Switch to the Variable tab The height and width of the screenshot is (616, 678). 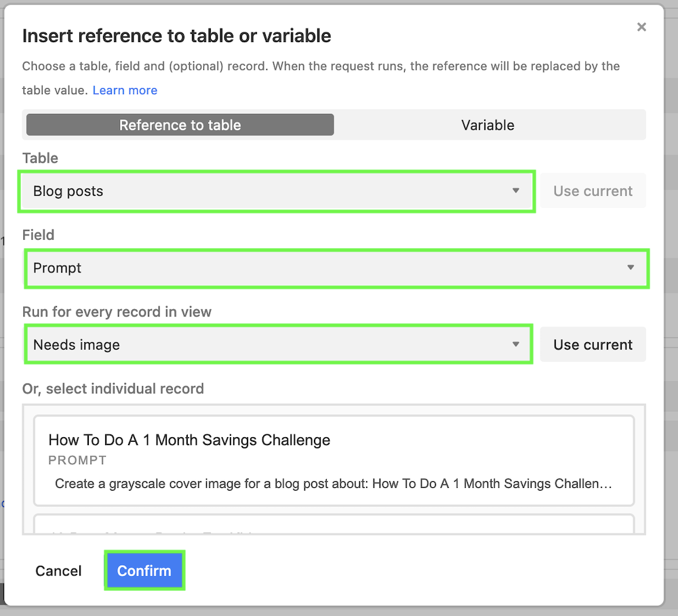[487, 125]
